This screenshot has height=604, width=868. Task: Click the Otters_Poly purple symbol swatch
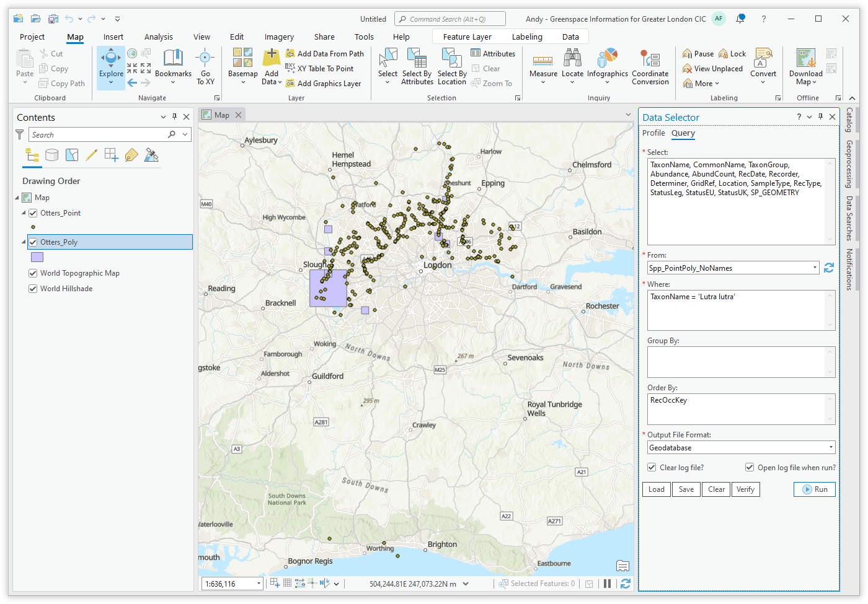(37, 257)
